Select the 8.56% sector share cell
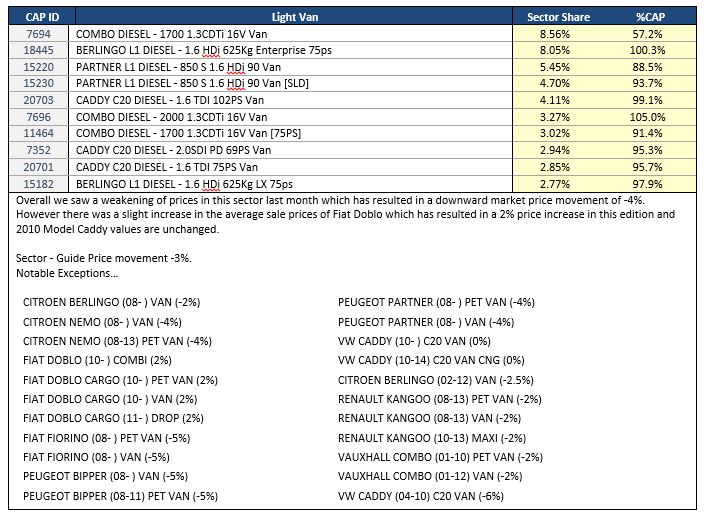Image resolution: width=704 pixels, height=519 pixels. pos(554,34)
